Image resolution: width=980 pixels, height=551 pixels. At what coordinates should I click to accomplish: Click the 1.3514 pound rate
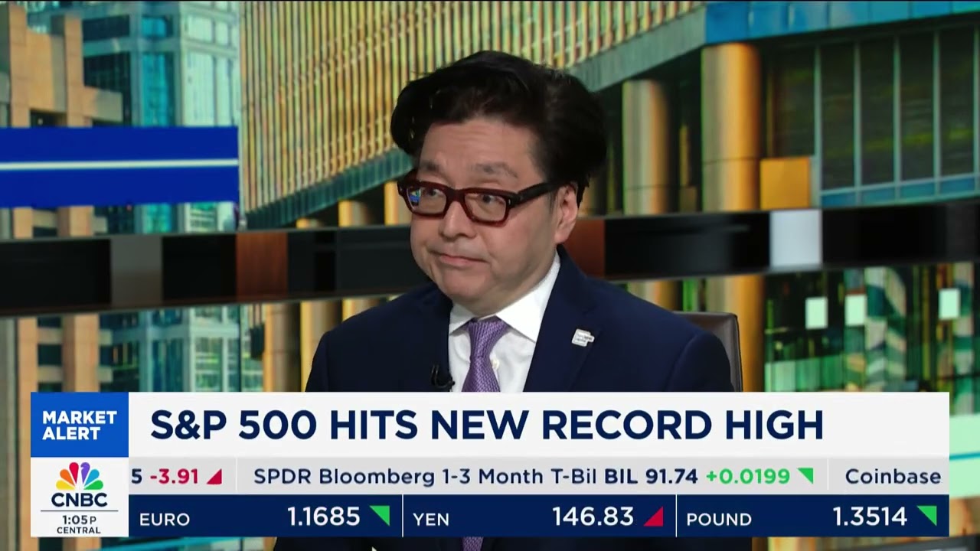pos(871,517)
